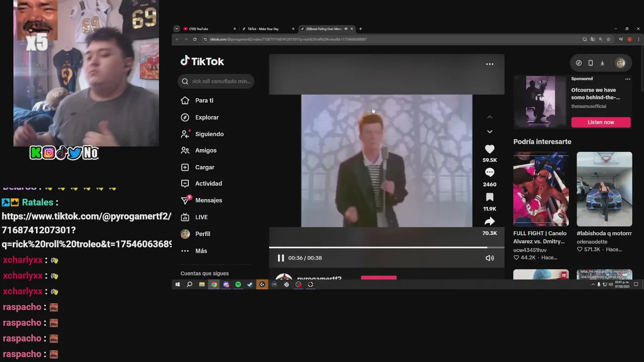The width and height of the screenshot is (644, 362).
Task: Go to next video with down chevron
Action: [x=490, y=132]
